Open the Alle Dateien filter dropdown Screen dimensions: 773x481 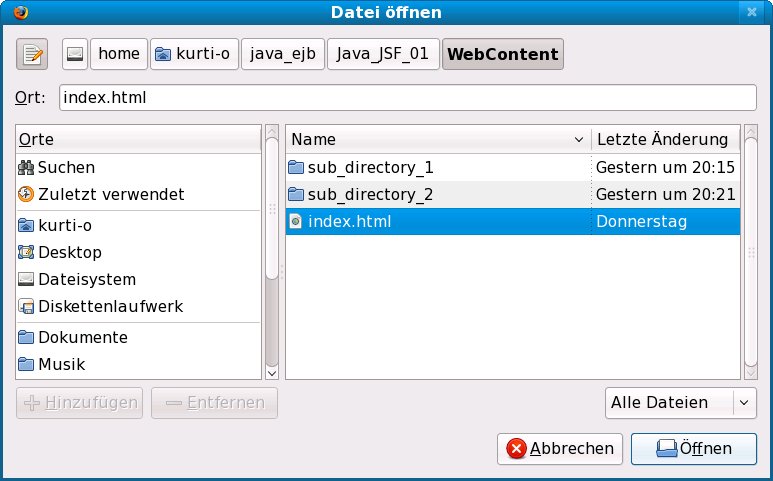[681, 402]
